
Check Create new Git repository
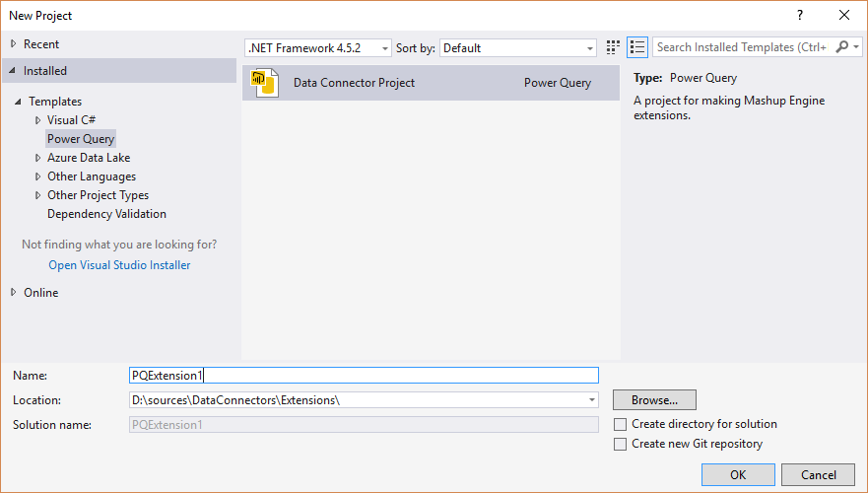620,445
